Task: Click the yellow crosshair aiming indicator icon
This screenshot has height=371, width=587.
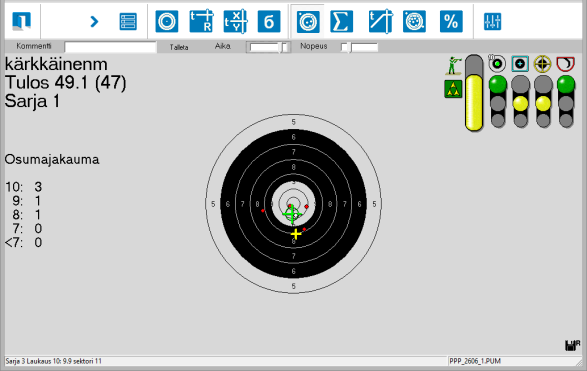Action: pyautogui.click(x=542, y=64)
